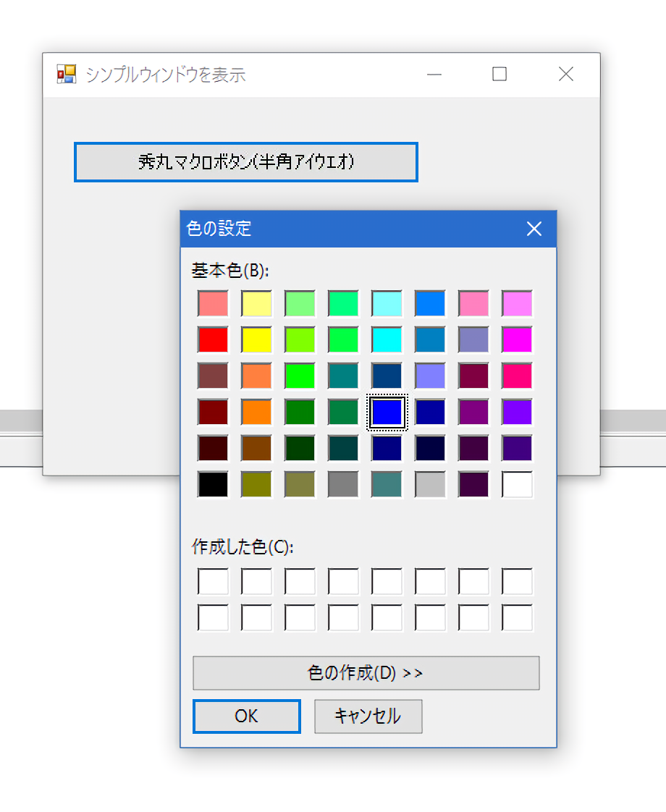666x812 pixels.
Task: Choose the bright magenta swatch in second row
Action: click(517, 339)
